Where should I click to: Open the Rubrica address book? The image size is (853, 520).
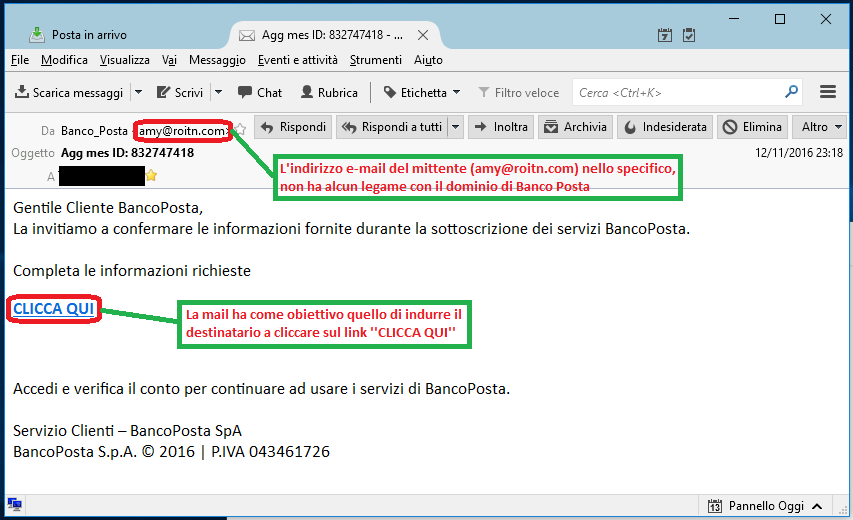[329, 92]
